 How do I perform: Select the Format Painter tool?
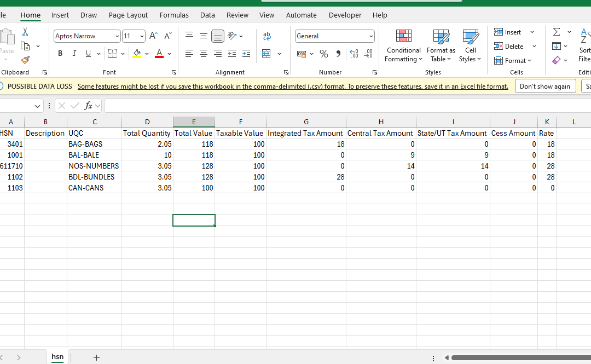pyautogui.click(x=25, y=60)
